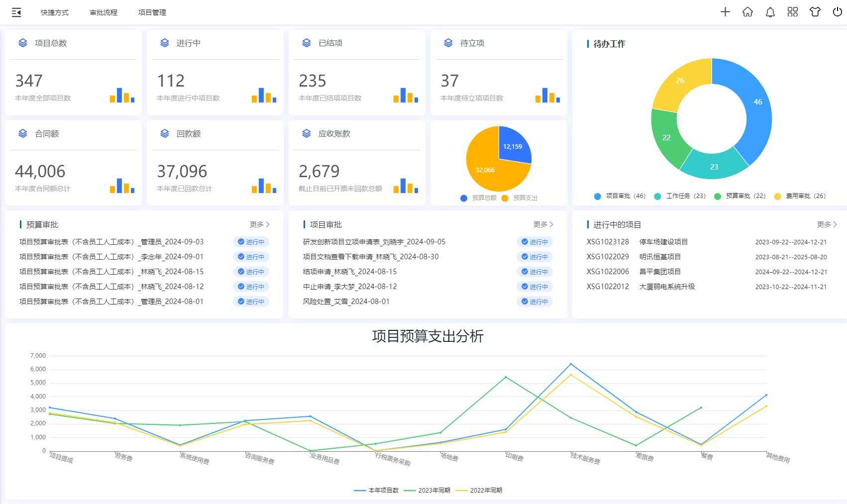Expand 更多 in 进行中的项目 panel
The width and height of the screenshot is (847, 504).
click(827, 224)
